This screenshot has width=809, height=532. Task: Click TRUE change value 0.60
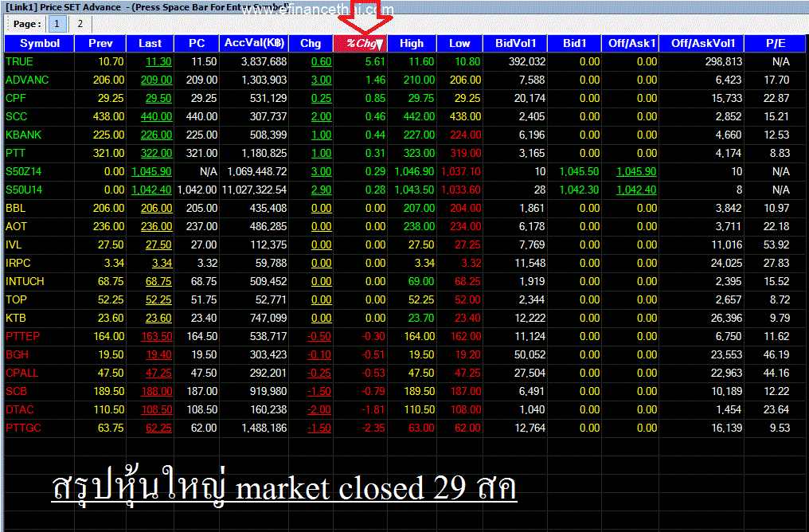tap(322, 62)
